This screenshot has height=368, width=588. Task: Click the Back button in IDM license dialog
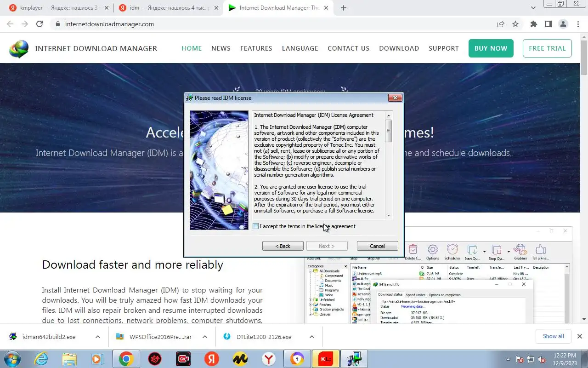click(283, 246)
